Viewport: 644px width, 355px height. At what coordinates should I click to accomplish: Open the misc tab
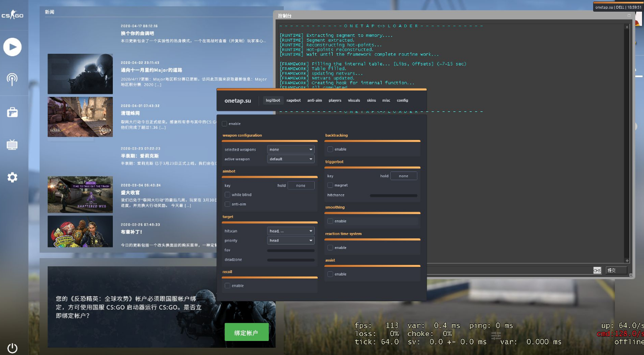[x=386, y=100]
